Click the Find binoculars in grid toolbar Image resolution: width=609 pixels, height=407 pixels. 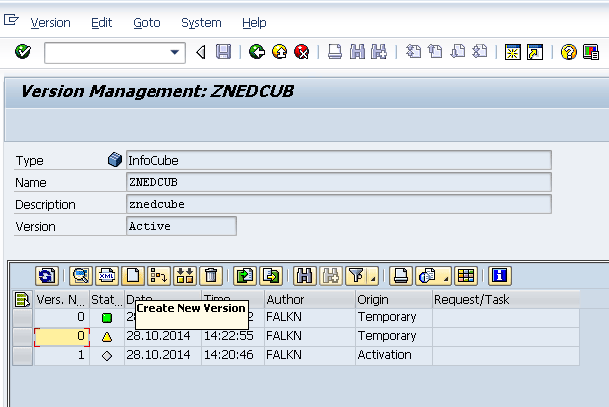tap(304, 276)
